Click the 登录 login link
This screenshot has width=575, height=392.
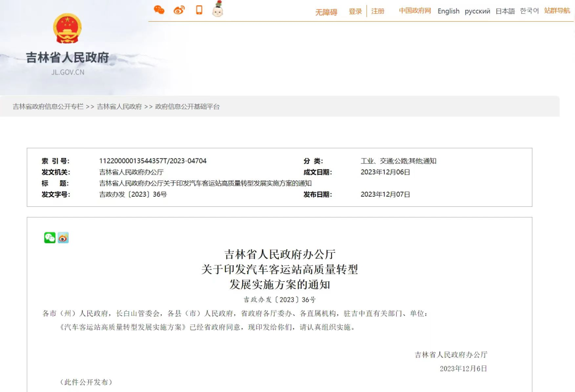click(355, 11)
